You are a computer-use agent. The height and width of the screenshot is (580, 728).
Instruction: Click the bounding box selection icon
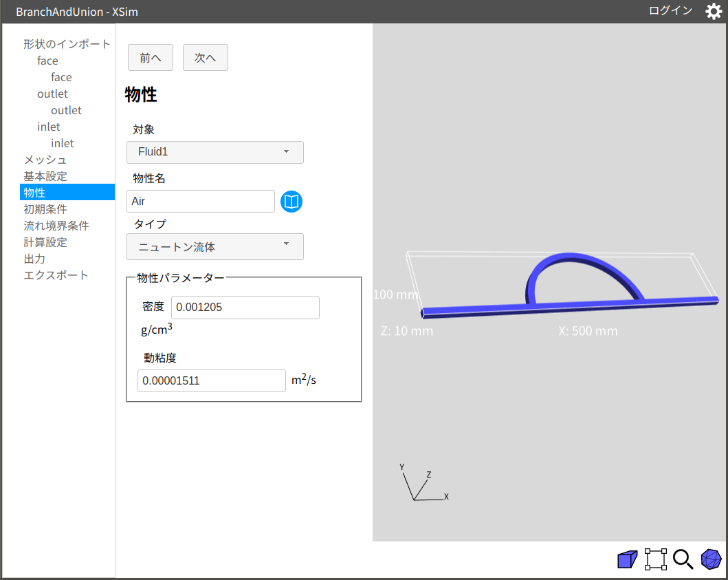[655, 559]
